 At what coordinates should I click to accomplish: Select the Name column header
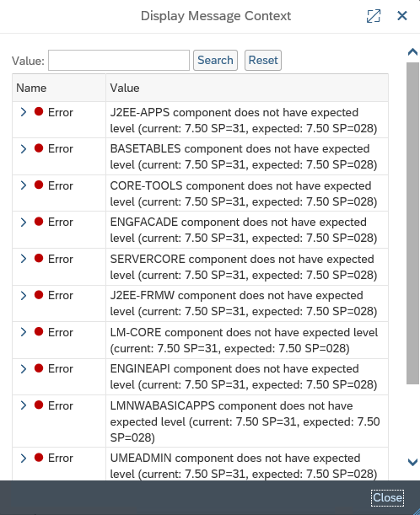pyautogui.click(x=59, y=88)
